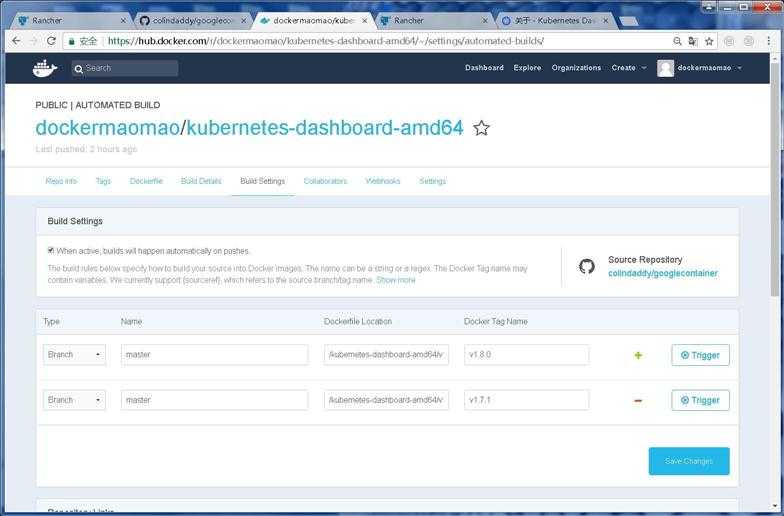
Task: Switch to the Tags tab
Action: [x=103, y=181]
